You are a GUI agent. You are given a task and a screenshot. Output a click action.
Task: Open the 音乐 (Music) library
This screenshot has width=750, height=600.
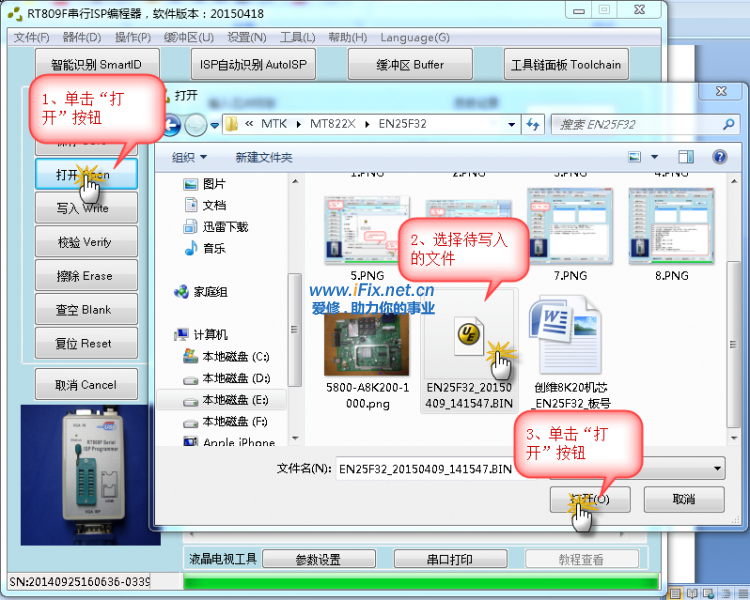click(x=213, y=248)
